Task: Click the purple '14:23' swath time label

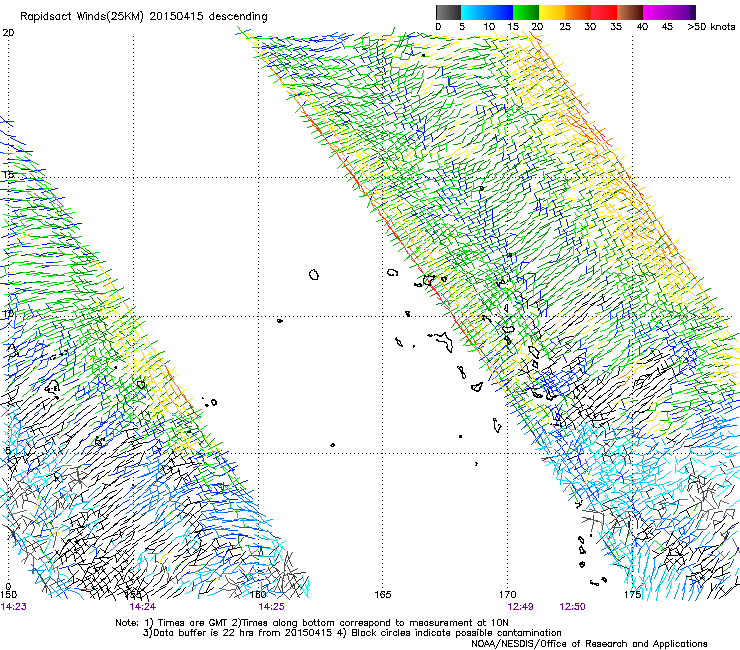Action: (x=13, y=607)
